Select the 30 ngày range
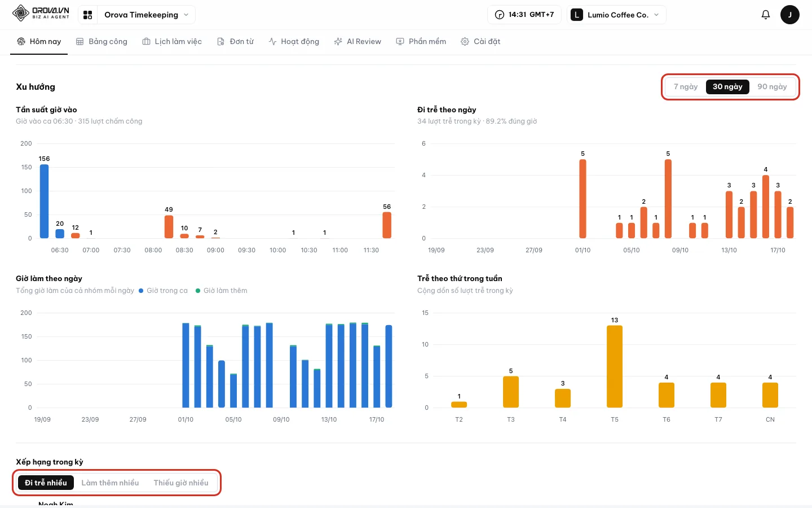812x508 pixels. click(727, 86)
